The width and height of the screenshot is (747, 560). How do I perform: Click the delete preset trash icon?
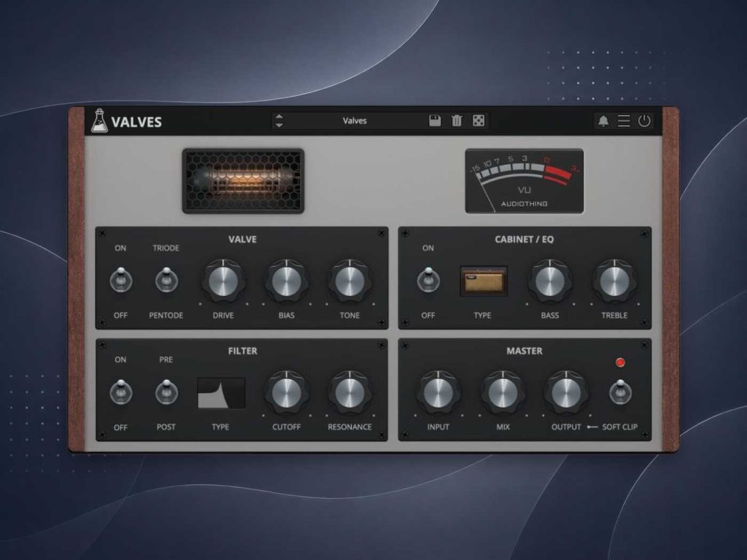point(457,120)
